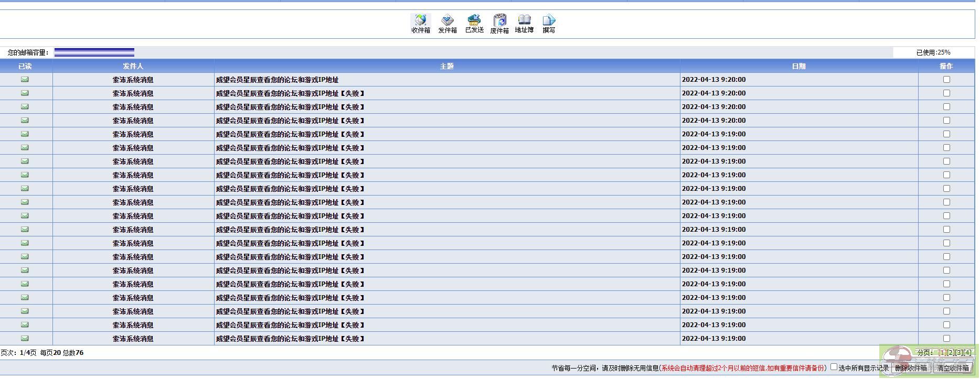Image resolution: width=980 pixels, height=379 pixels.
Task: Click the 日期 column header
Action: [798, 66]
